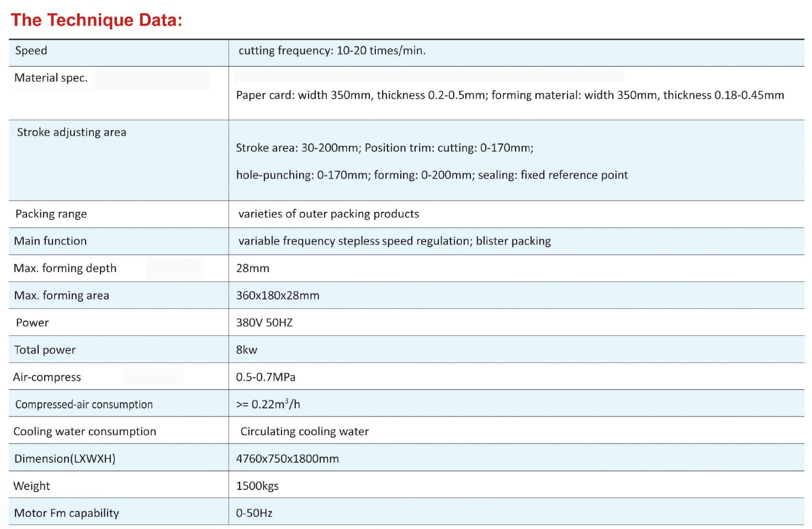Select the 4760x750x1800mm dimension value

click(287, 459)
